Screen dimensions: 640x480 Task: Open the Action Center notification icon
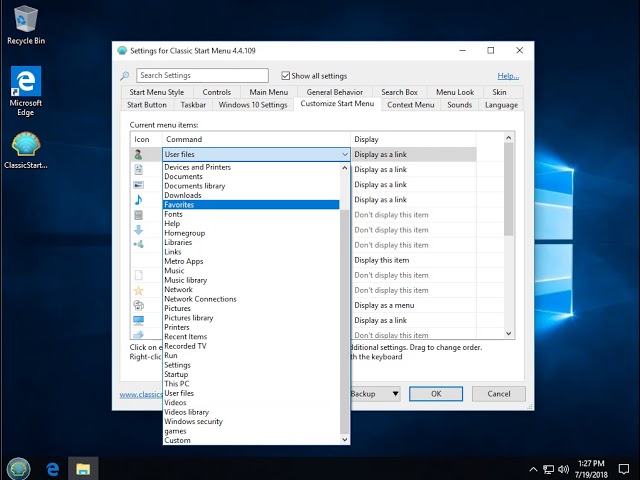click(x=624, y=469)
